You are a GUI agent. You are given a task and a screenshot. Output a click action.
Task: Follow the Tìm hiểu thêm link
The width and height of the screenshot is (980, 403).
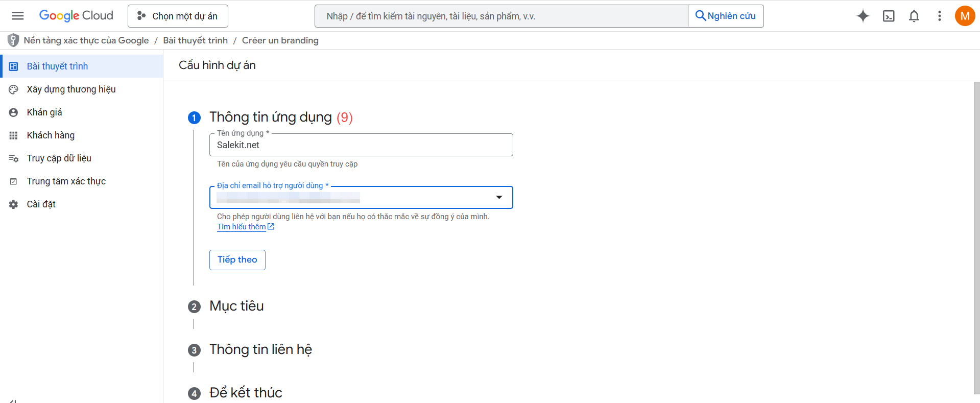[242, 227]
